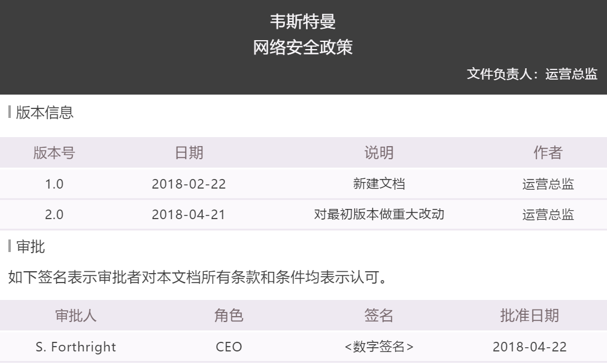
Task: Select version 2.0 cell
Action: tap(54, 215)
